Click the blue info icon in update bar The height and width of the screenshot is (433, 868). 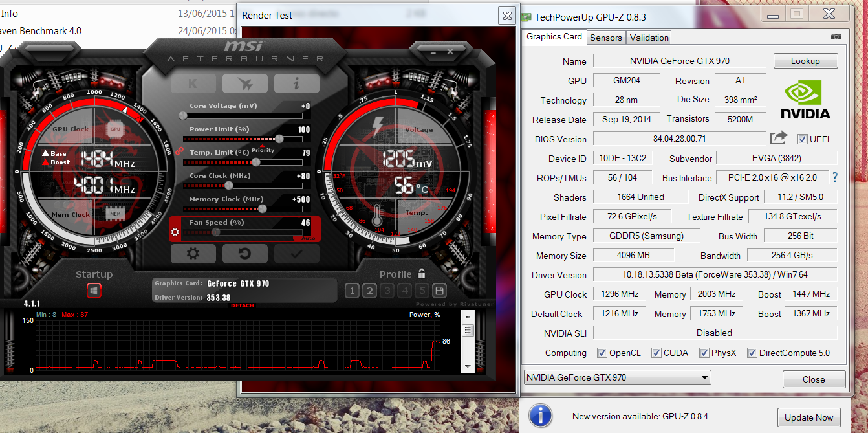pyautogui.click(x=540, y=416)
